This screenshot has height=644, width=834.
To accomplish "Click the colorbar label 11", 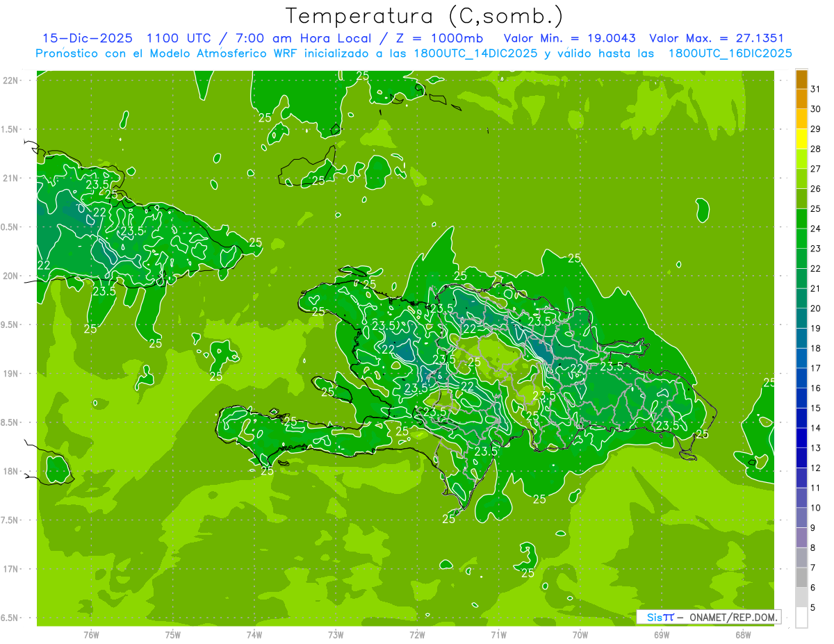I will tap(815, 488).
